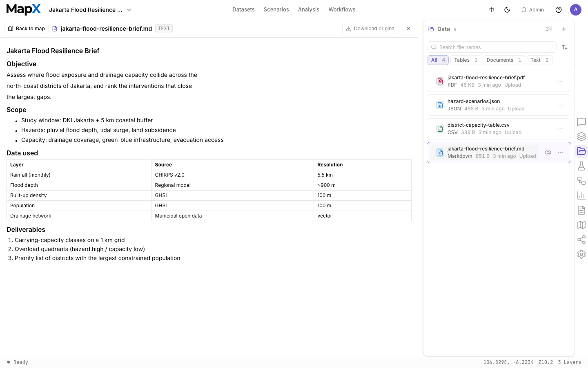Open the Workflows menu
588x368 pixels.
[x=342, y=9]
